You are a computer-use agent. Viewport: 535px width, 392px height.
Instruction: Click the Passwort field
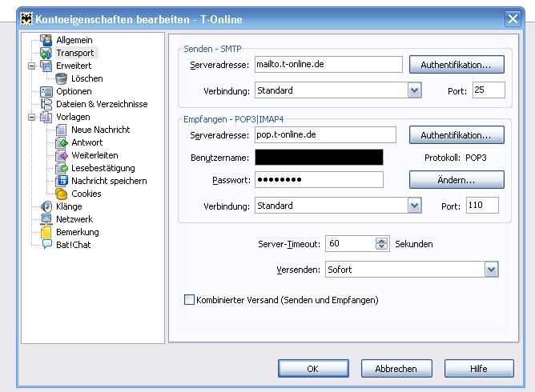319,180
